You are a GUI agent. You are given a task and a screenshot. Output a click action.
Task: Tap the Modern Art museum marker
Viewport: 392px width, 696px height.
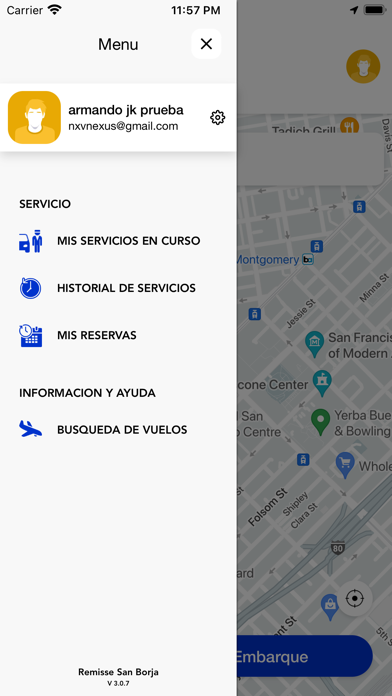point(315,344)
